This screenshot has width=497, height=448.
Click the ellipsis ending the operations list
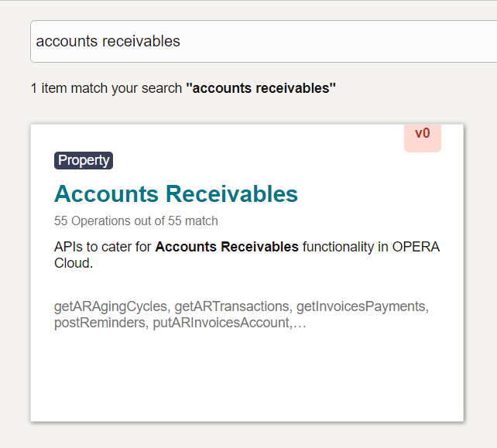[300, 323]
